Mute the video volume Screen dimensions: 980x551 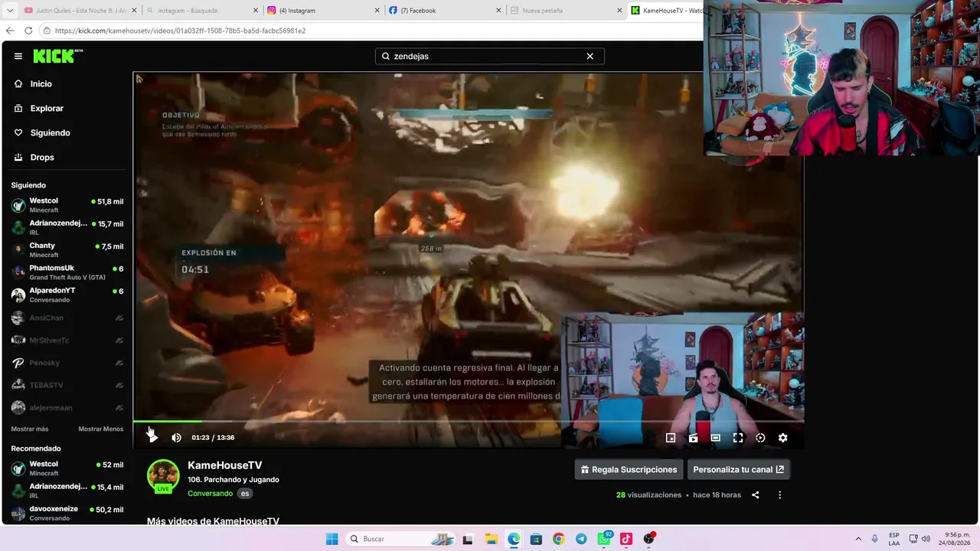[x=176, y=438]
